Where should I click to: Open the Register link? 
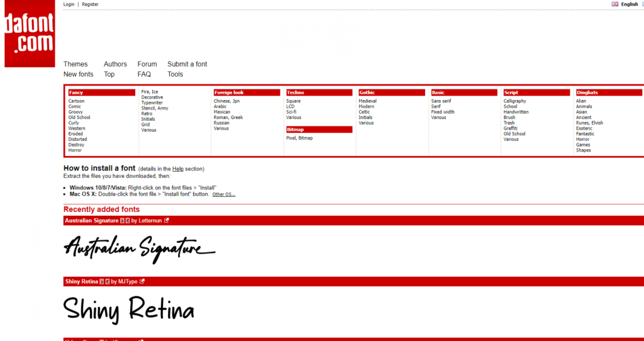tap(91, 4)
